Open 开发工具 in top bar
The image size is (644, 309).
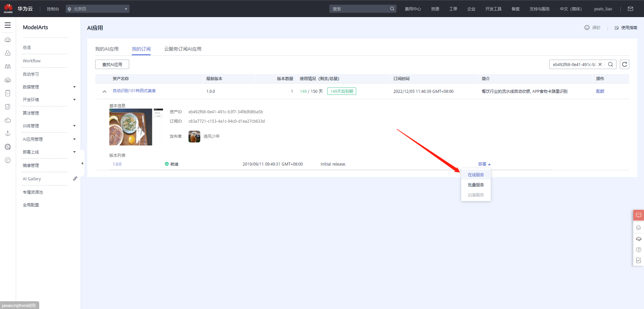(x=493, y=9)
